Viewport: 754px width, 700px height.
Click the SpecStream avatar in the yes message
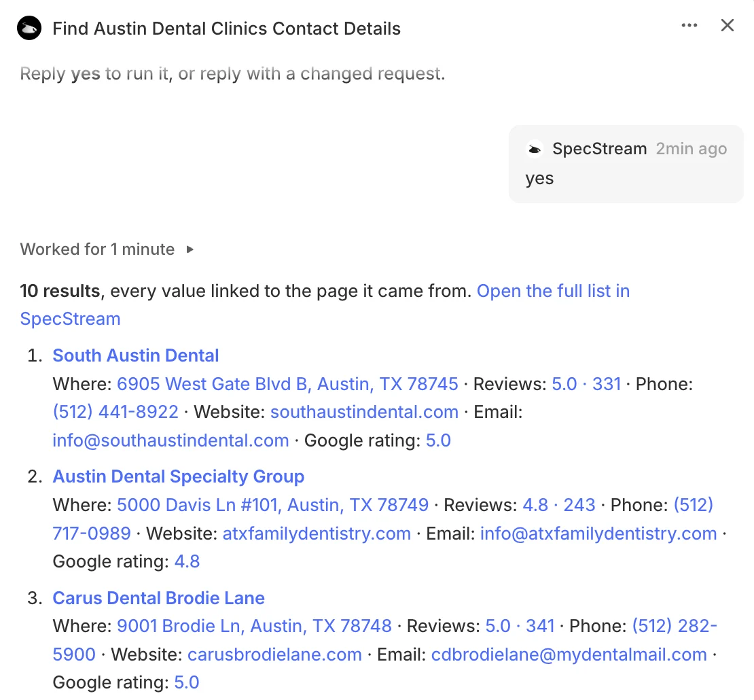535,149
